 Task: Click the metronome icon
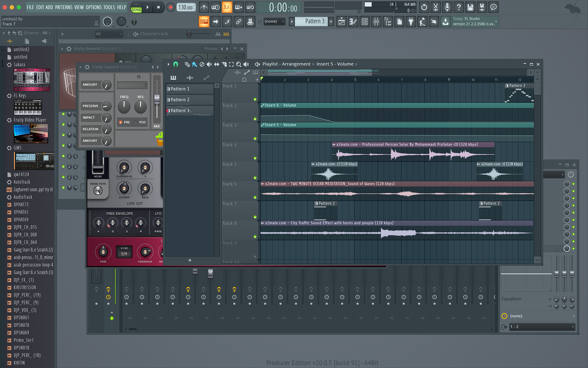[204, 7]
